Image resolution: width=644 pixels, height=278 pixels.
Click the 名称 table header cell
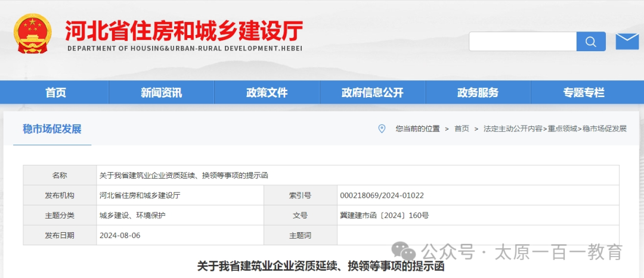click(60, 176)
